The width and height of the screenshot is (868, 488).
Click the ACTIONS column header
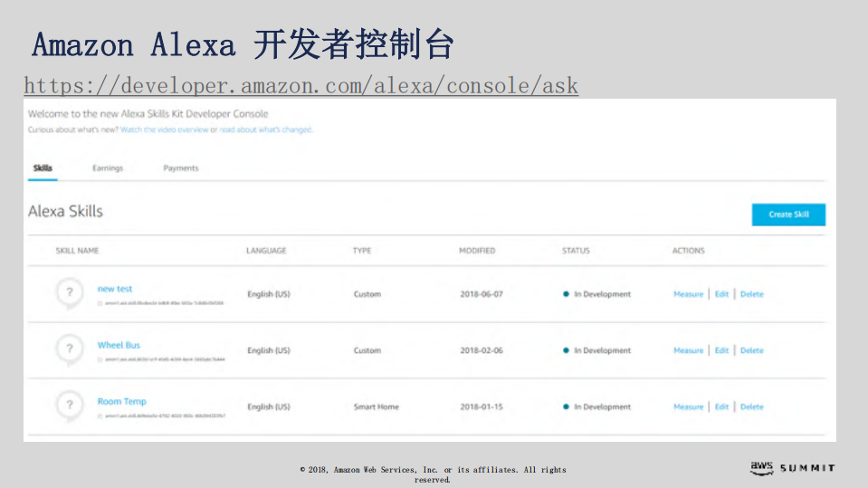[689, 251]
